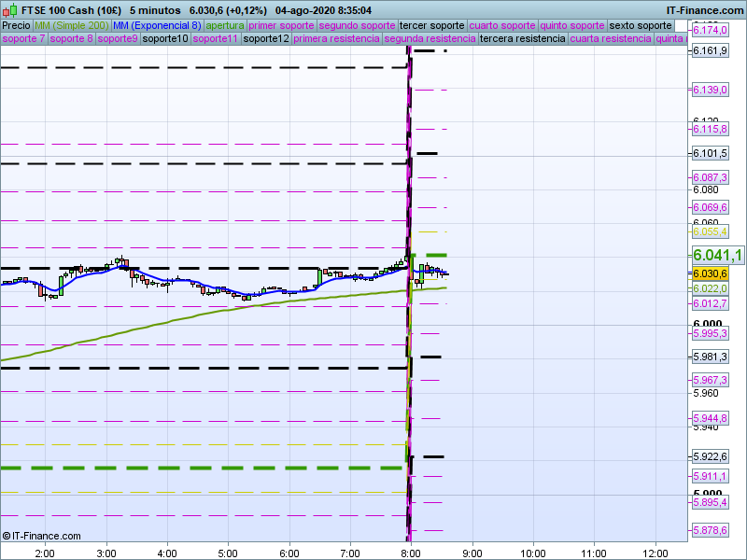This screenshot has height=560, width=747.
Task: Click the primera resistencia label
Action: point(336,39)
